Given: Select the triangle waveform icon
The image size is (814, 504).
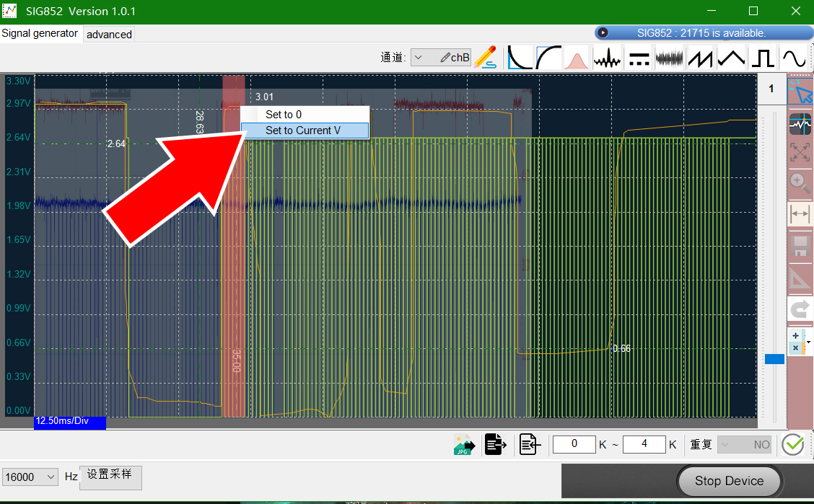Looking at the screenshot, I should 731,58.
